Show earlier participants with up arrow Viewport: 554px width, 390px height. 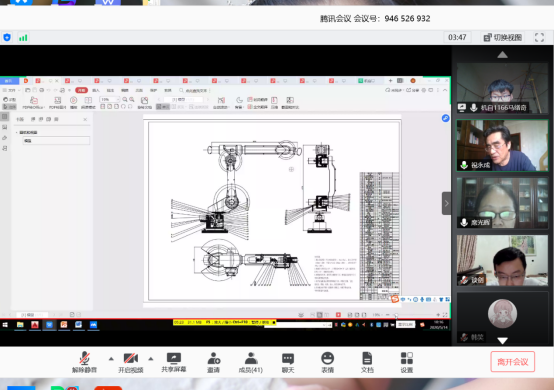click(x=502, y=55)
